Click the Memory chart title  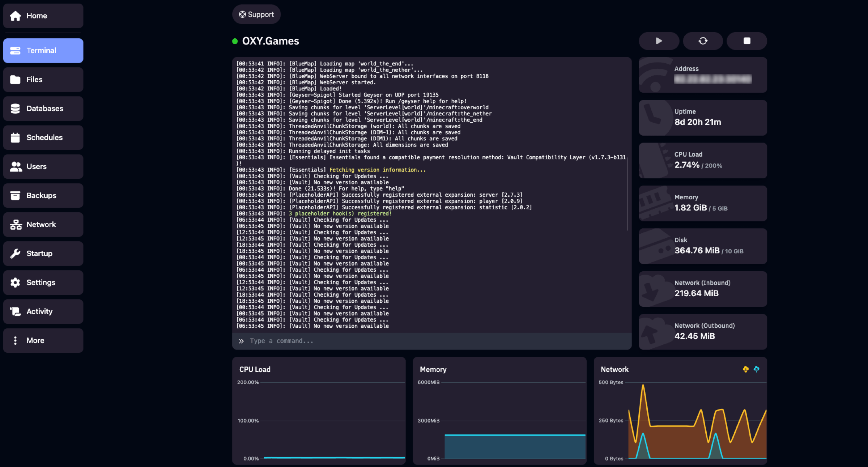[x=433, y=369]
